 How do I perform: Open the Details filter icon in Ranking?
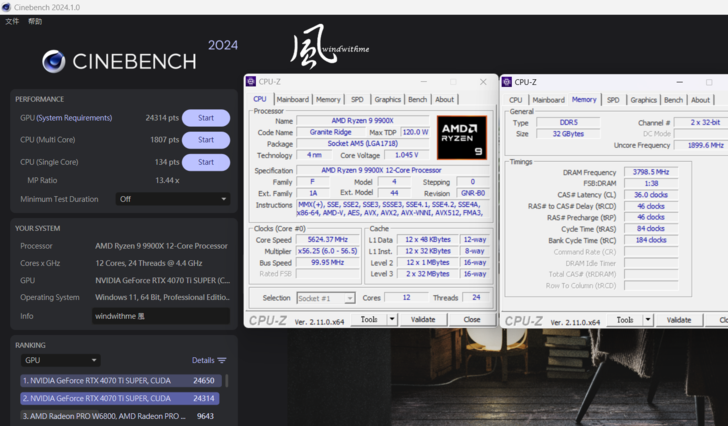[x=222, y=360]
